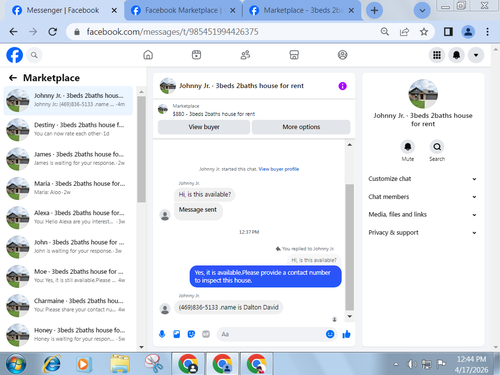Click the chat messages scrollbar thumb
The width and height of the screenshot is (500, 375).
click(x=349, y=247)
